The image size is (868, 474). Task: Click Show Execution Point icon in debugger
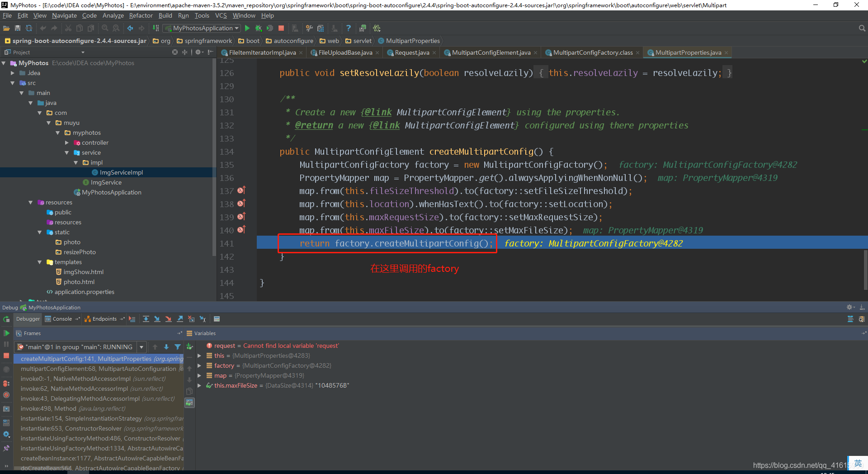[x=132, y=319]
